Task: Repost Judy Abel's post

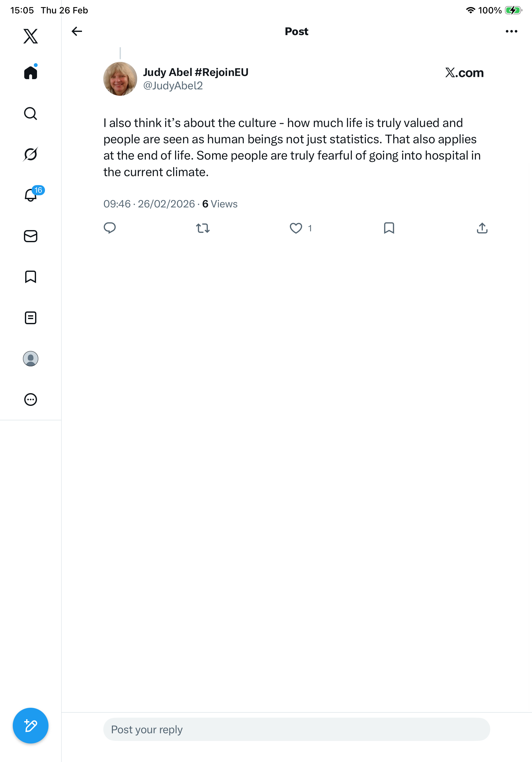Action: 203,228
